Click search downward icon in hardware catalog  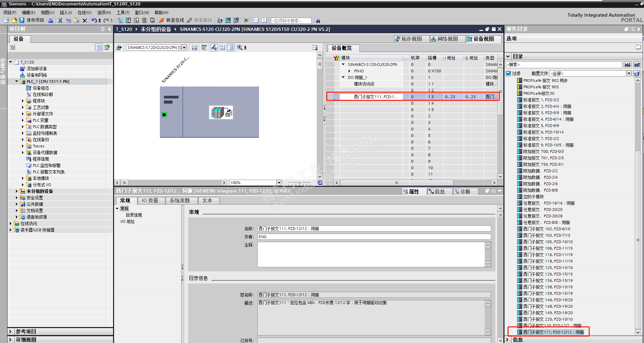[627, 65]
